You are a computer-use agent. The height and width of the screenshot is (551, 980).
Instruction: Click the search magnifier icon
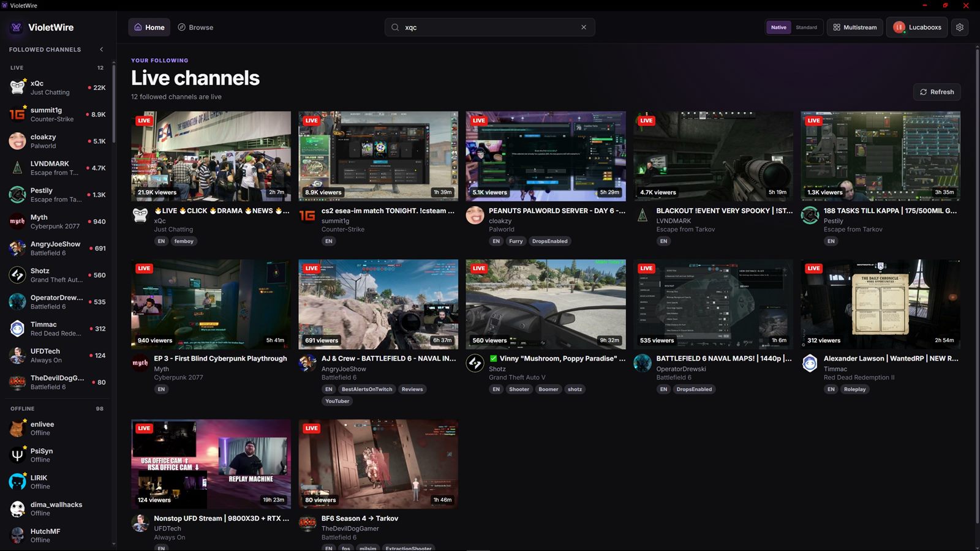coord(395,28)
